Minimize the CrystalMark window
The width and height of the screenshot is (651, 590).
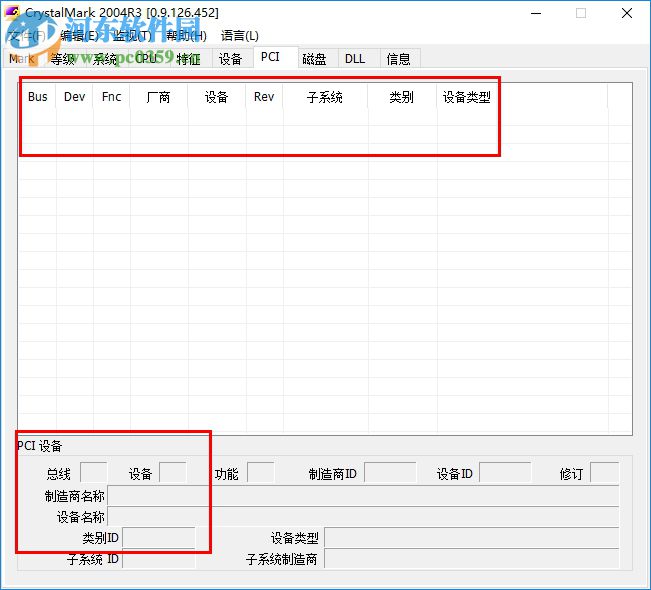click(x=536, y=13)
